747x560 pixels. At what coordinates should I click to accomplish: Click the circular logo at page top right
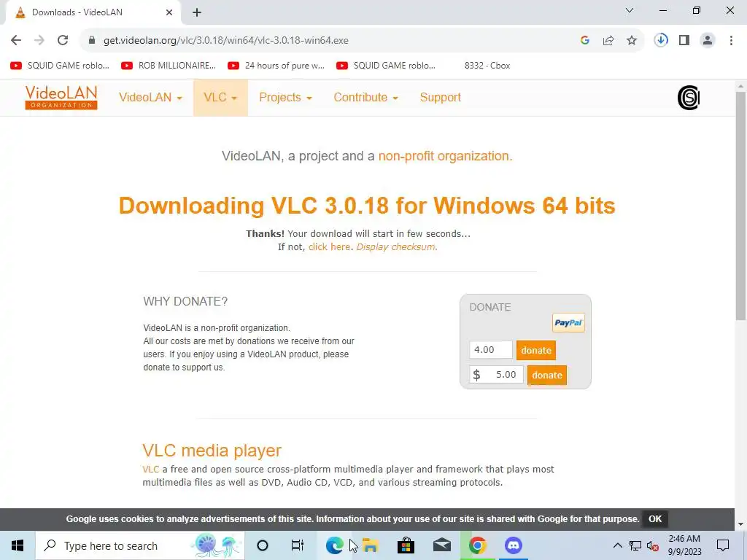pos(689,98)
